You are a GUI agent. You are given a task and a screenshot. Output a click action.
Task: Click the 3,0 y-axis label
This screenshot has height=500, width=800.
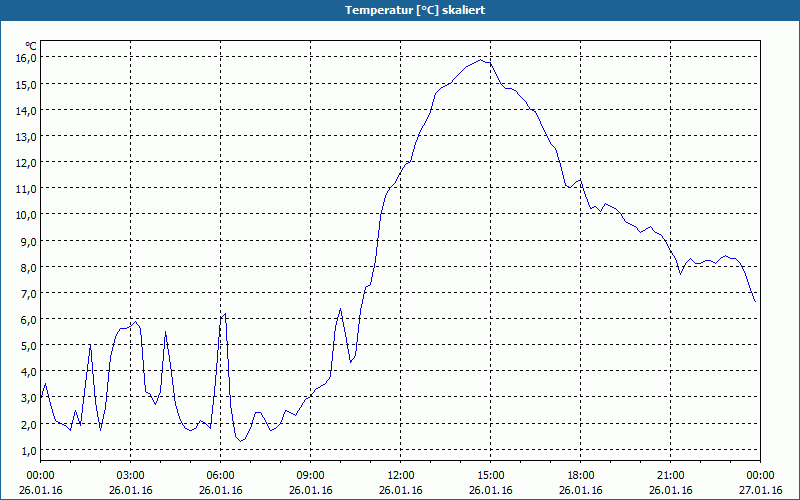[29, 398]
